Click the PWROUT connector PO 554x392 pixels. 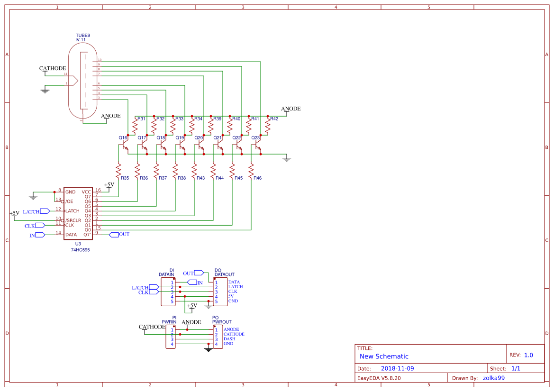click(x=219, y=337)
